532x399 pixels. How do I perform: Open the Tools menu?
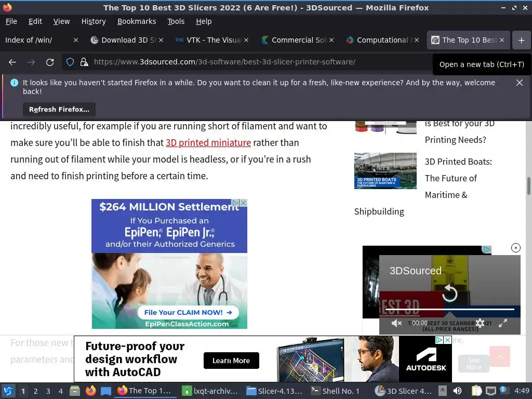pos(176,21)
